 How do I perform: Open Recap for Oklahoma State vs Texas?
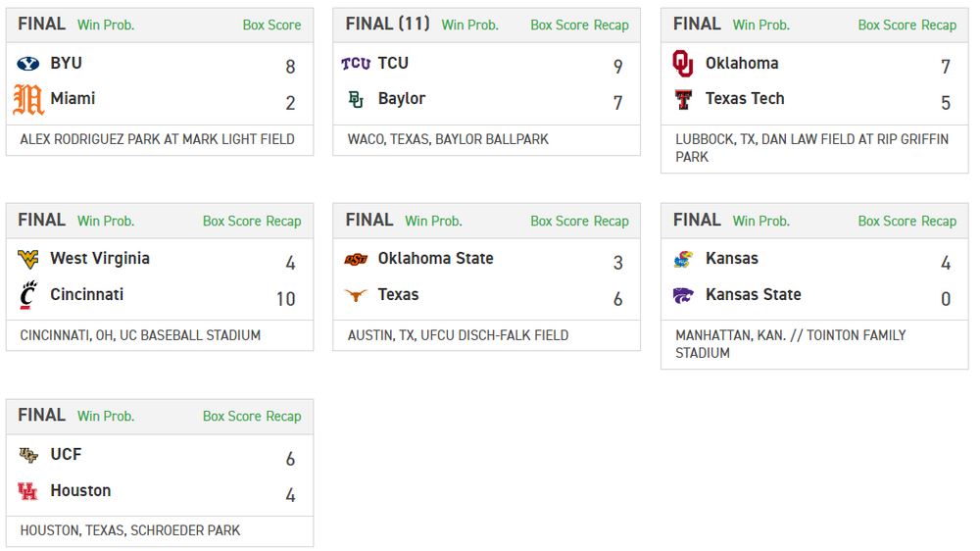point(611,222)
